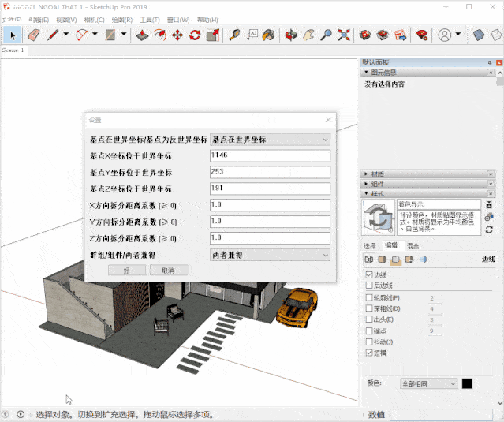Click the user account sign-in icon
504x422 pixels.
445,35
